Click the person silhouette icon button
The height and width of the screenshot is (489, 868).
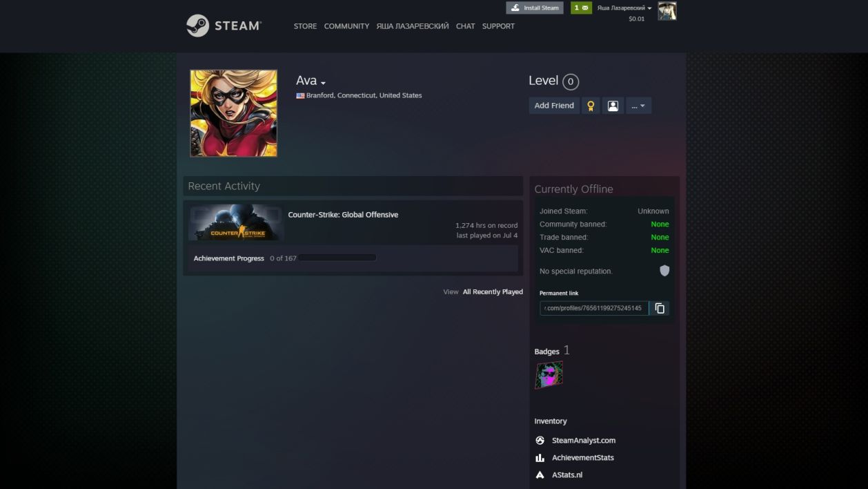click(613, 106)
